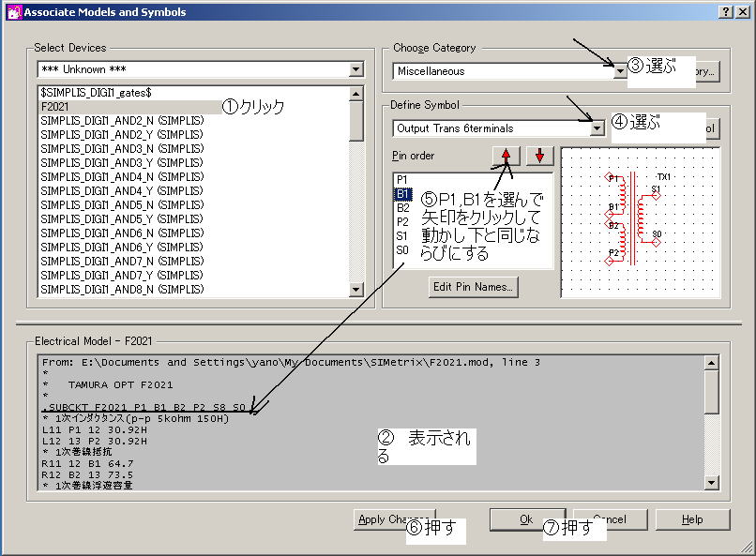Select SIMPLIS_DIGI1_AND4_N in the device list
Image resolution: width=756 pixels, height=556 pixels.
194,177
